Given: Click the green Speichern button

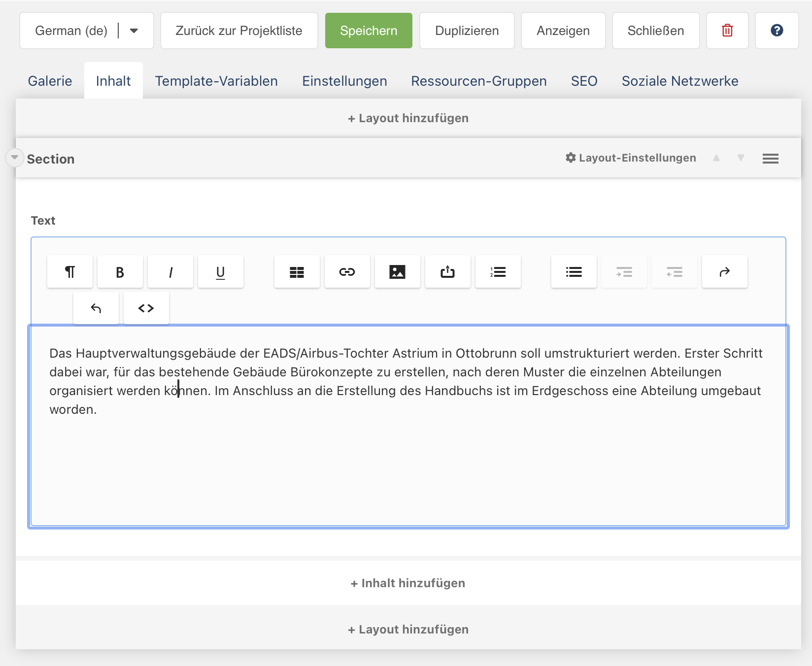Looking at the screenshot, I should click(369, 31).
